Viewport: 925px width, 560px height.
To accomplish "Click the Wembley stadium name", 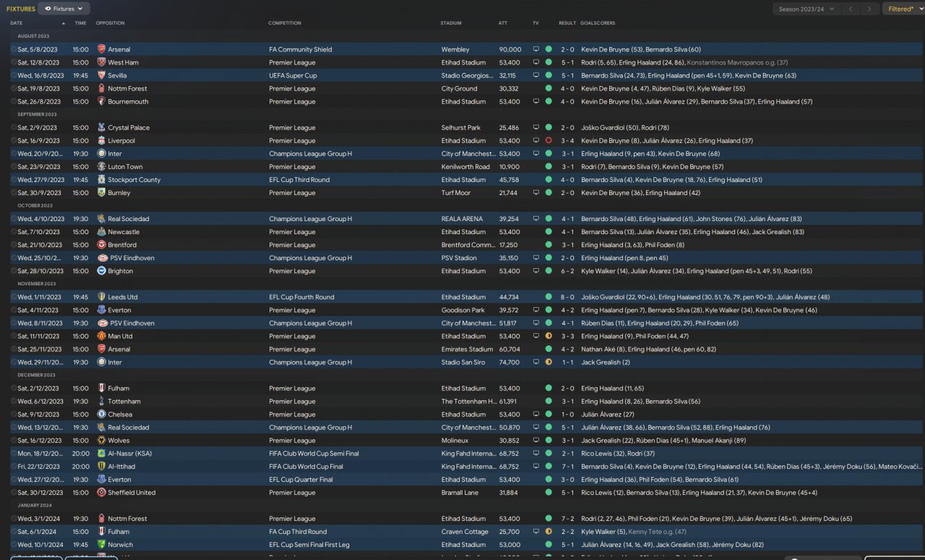I will (454, 50).
